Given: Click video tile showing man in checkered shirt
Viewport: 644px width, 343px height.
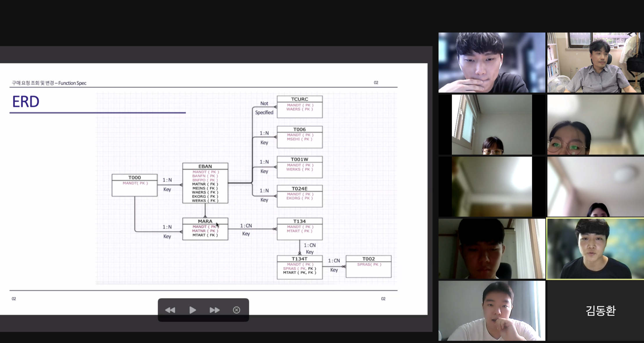Looking at the screenshot, I should [x=595, y=62].
